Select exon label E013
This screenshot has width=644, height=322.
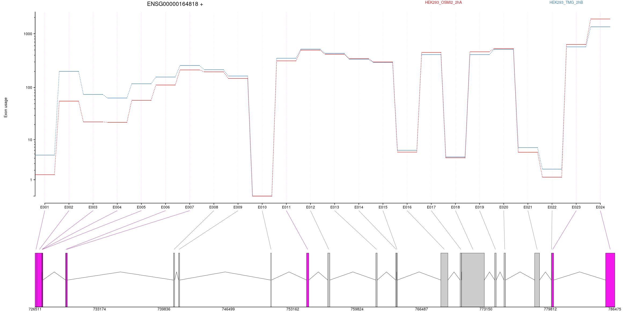335,207
